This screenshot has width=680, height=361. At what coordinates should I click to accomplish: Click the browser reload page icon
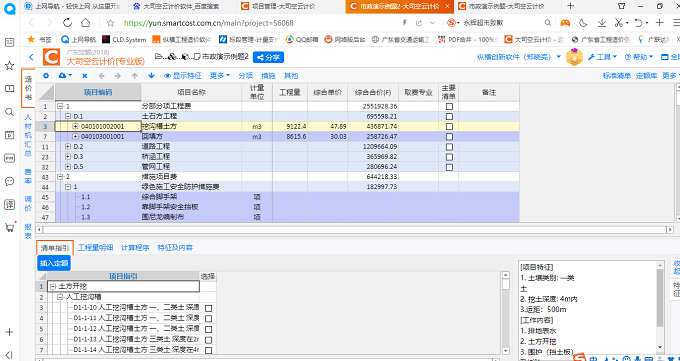point(68,23)
